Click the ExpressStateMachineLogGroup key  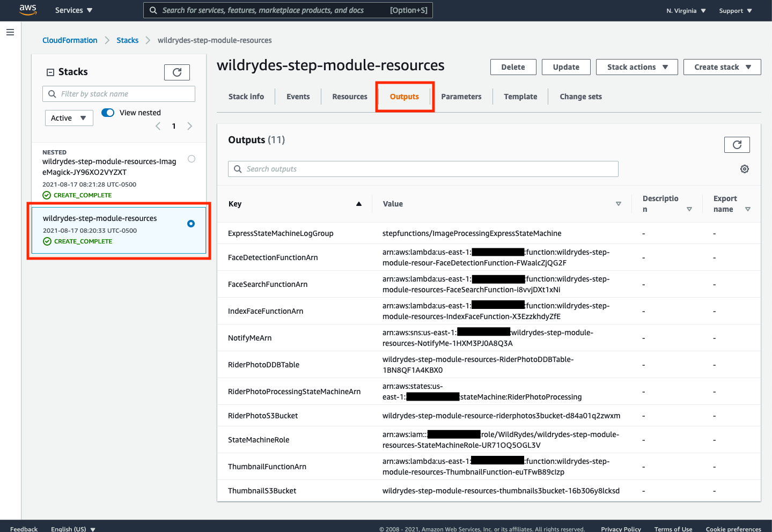coord(281,233)
